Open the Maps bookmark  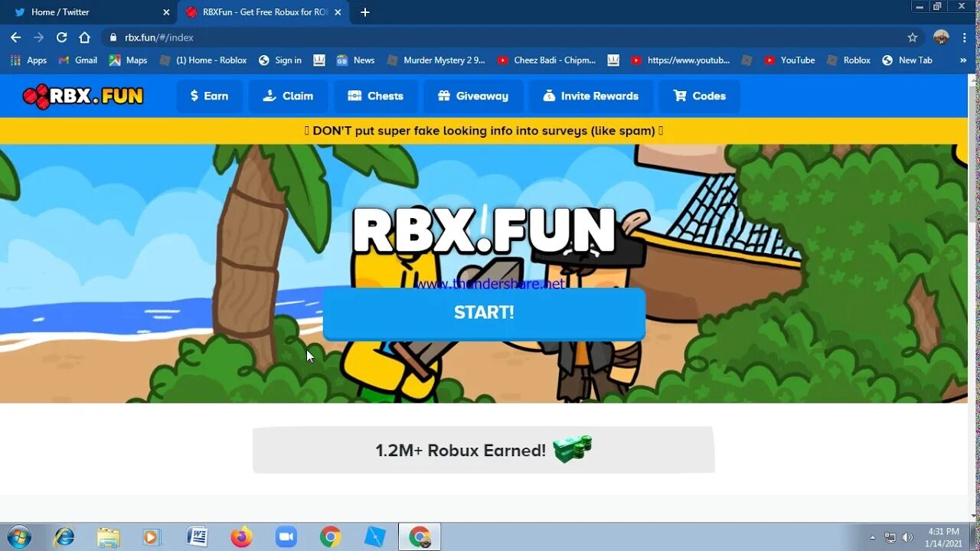click(x=128, y=60)
